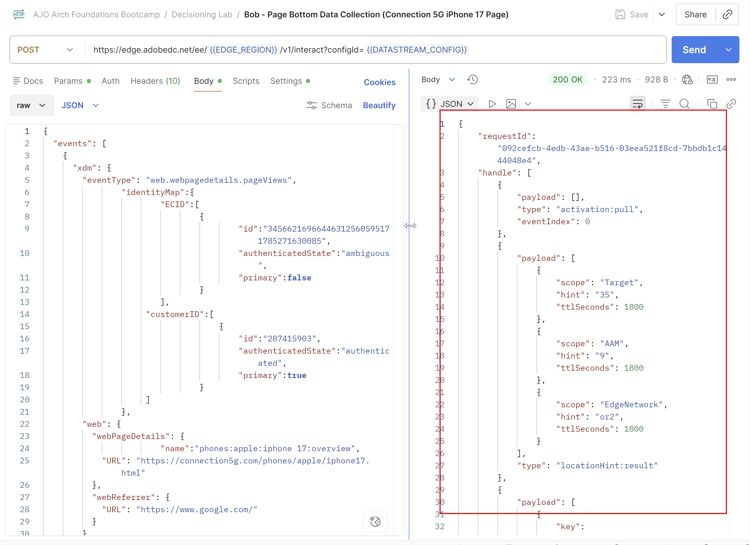Click the "EdgeNetwork" scope value
750x545 pixels.
click(631, 405)
